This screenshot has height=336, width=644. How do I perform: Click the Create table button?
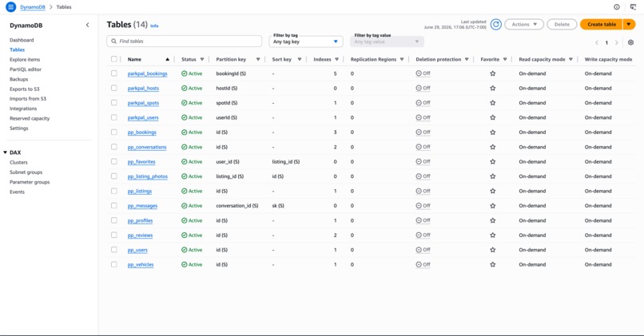(602, 25)
